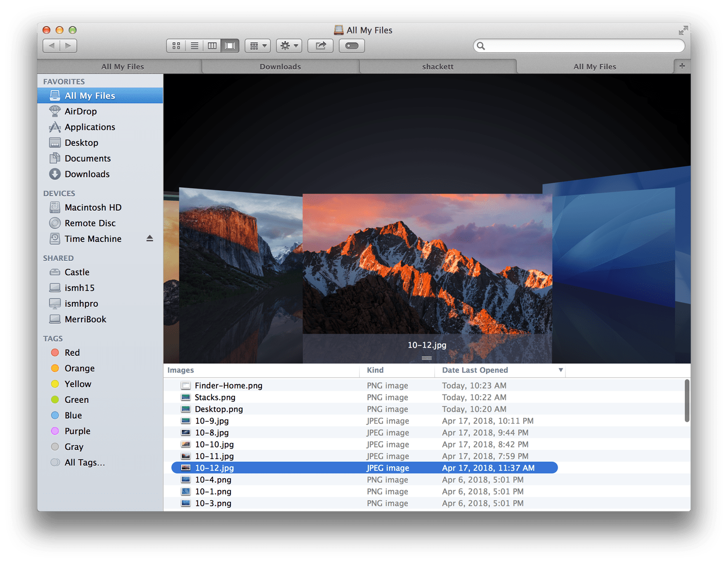Go back with the back arrow
Screen dimensions: 728x563
(x=51, y=46)
